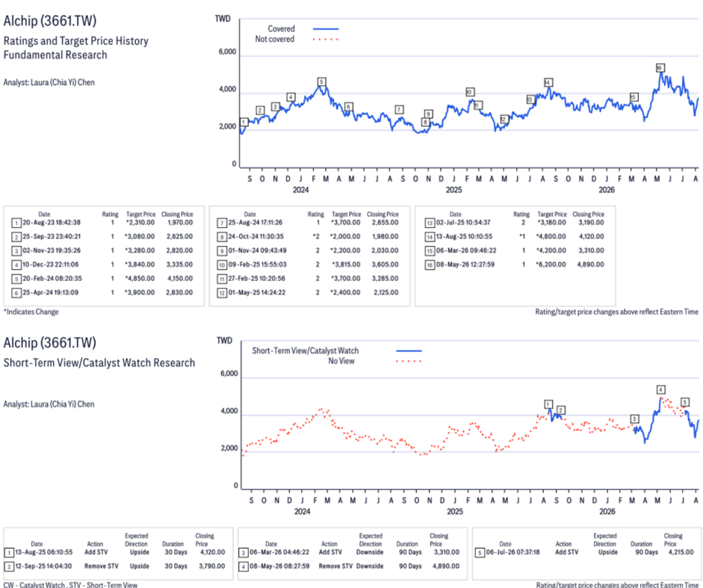
Task: Click the 'Fundamental Research' subtitle
Action: click(55, 55)
